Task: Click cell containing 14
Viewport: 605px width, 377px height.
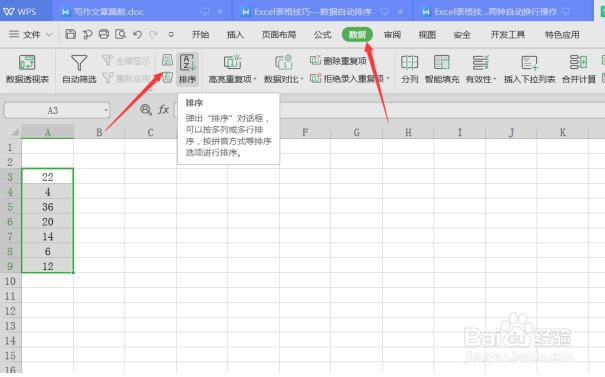Action: point(47,236)
